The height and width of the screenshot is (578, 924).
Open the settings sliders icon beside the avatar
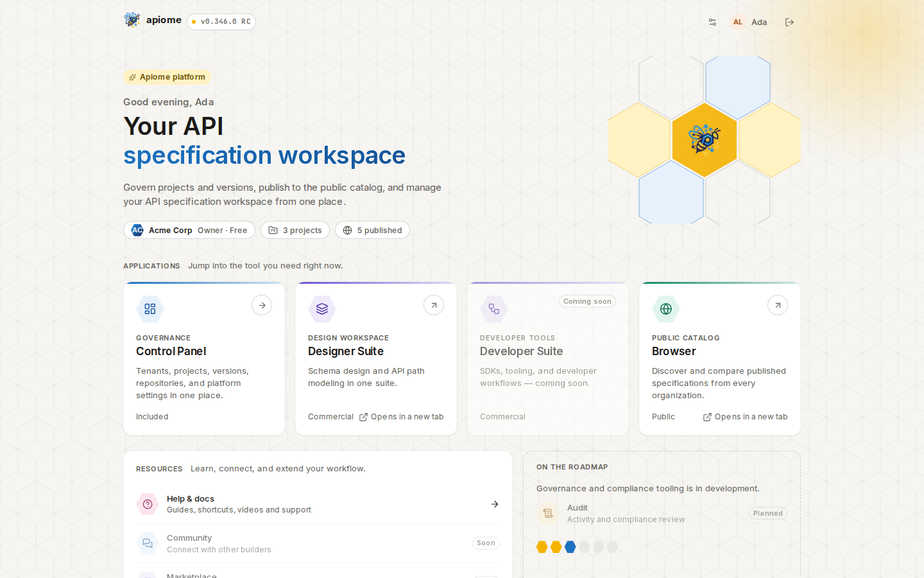pyautogui.click(x=712, y=22)
